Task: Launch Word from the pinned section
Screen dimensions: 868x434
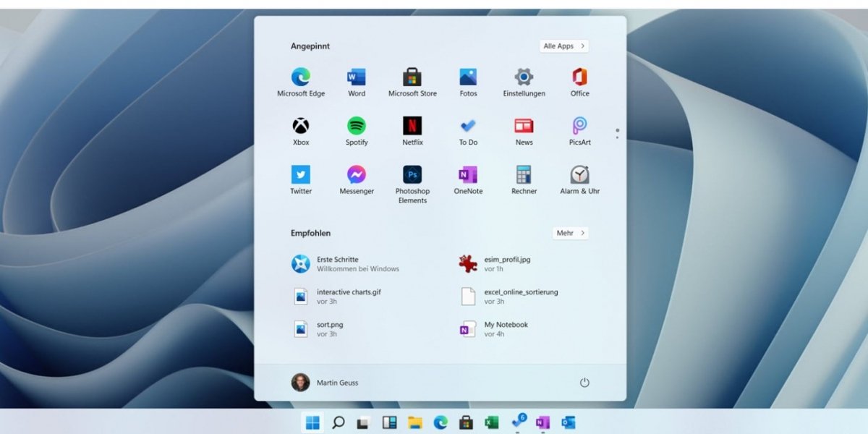Action: pyautogui.click(x=356, y=80)
